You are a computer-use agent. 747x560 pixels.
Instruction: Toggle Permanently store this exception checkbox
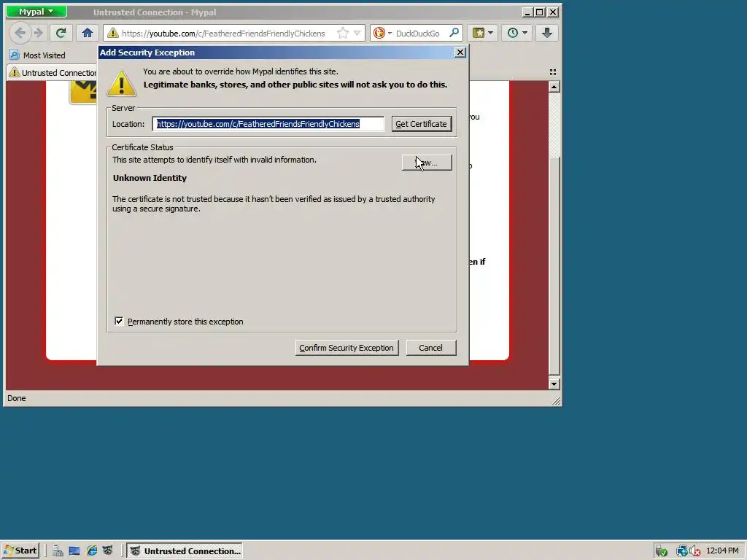tap(119, 322)
